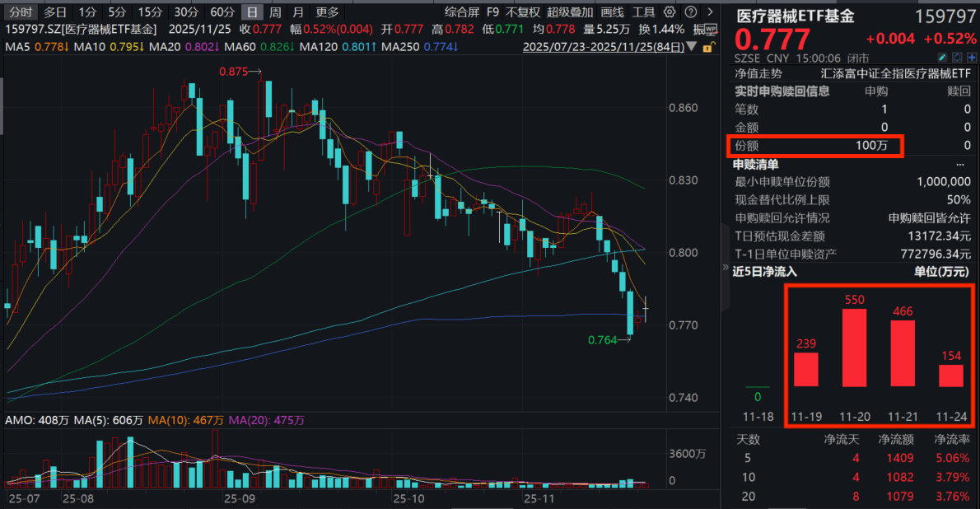
Task: Click the 11-20 net inflow bar
Action: (855, 348)
